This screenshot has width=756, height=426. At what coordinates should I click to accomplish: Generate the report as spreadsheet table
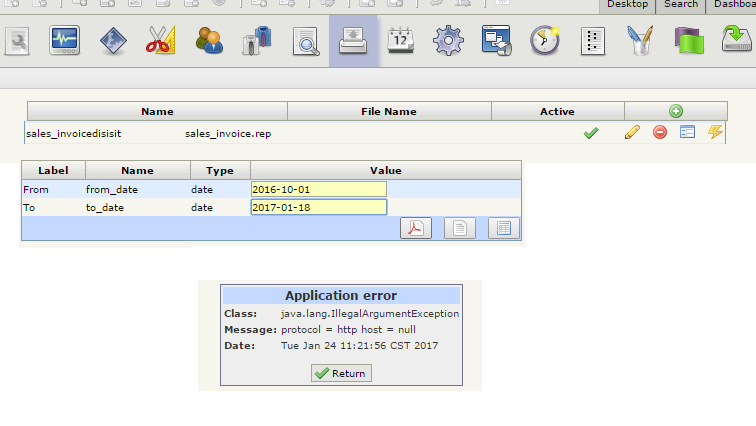[x=504, y=227]
